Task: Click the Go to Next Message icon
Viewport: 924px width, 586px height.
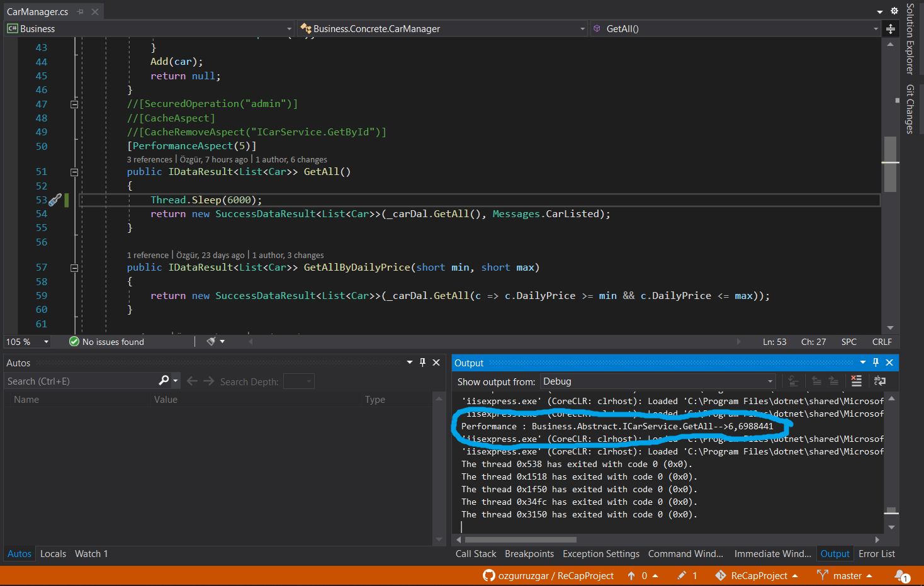Action: click(x=833, y=381)
